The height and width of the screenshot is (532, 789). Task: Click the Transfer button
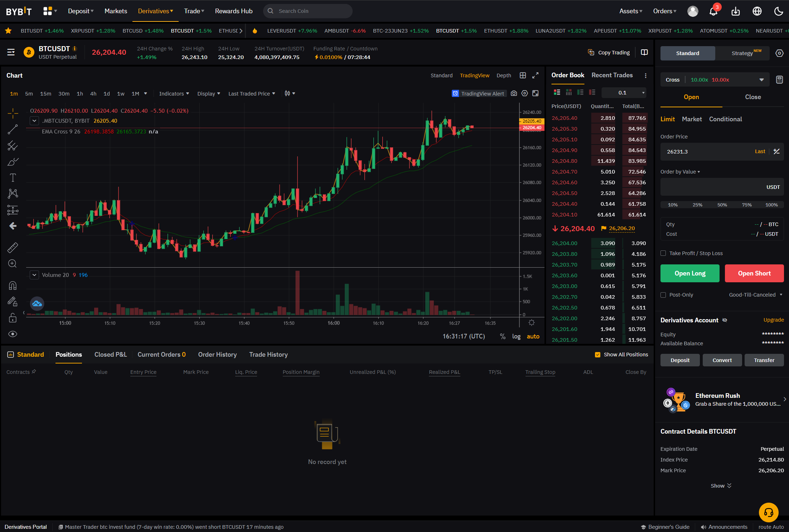tap(764, 360)
